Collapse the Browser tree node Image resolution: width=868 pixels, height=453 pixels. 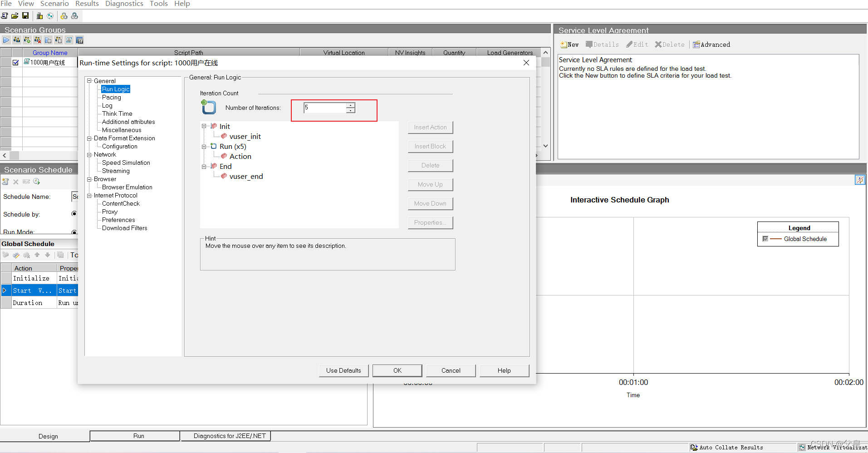tap(89, 179)
